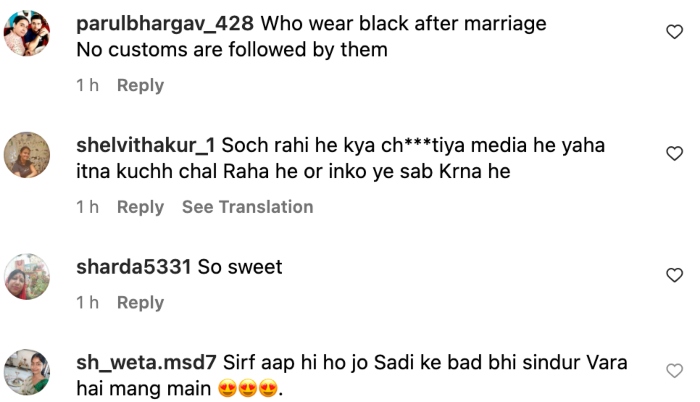Go to sharda5331 username link
The width and height of the screenshot is (700, 402).
[132, 267]
